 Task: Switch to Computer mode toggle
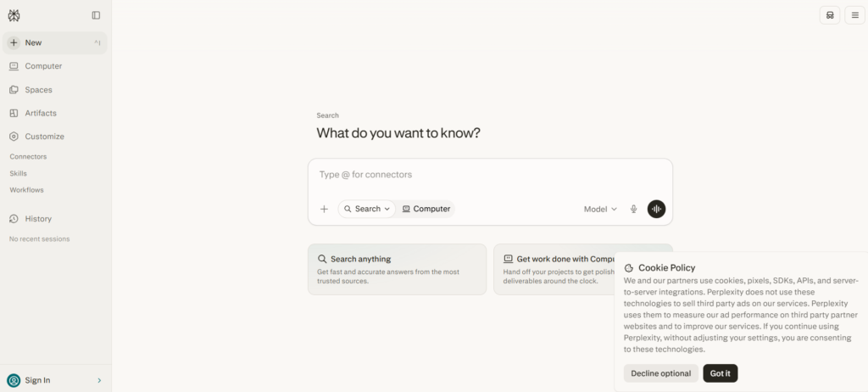coord(426,209)
